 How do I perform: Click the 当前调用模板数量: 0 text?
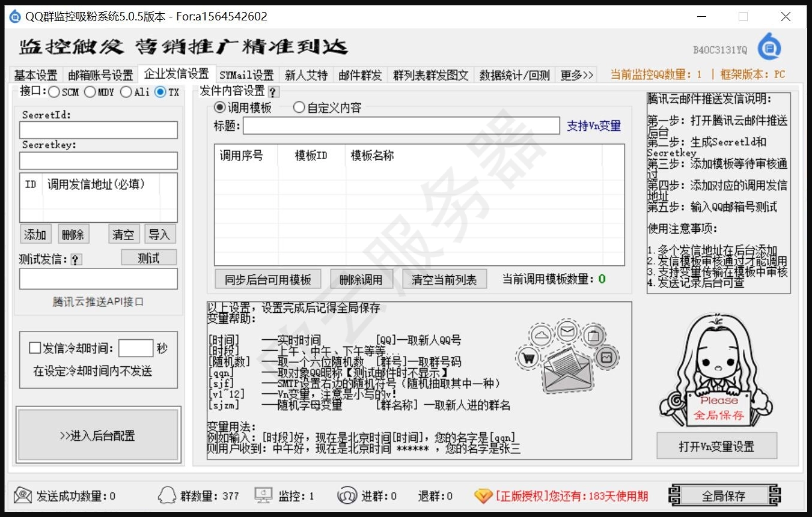click(x=554, y=279)
